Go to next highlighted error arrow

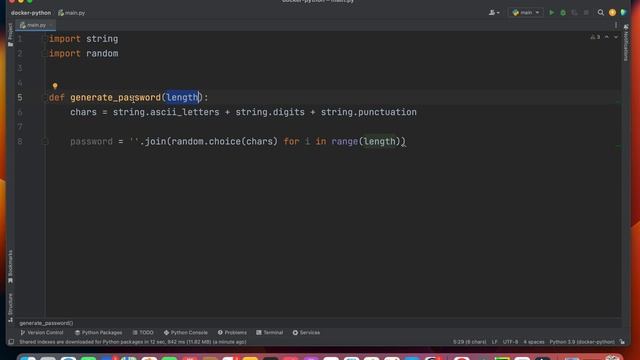click(616, 37)
